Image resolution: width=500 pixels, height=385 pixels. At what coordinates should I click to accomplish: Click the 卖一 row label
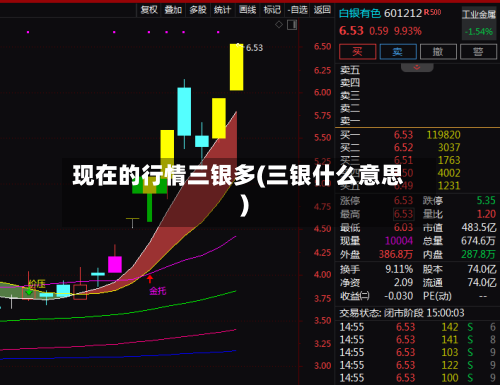point(350,120)
